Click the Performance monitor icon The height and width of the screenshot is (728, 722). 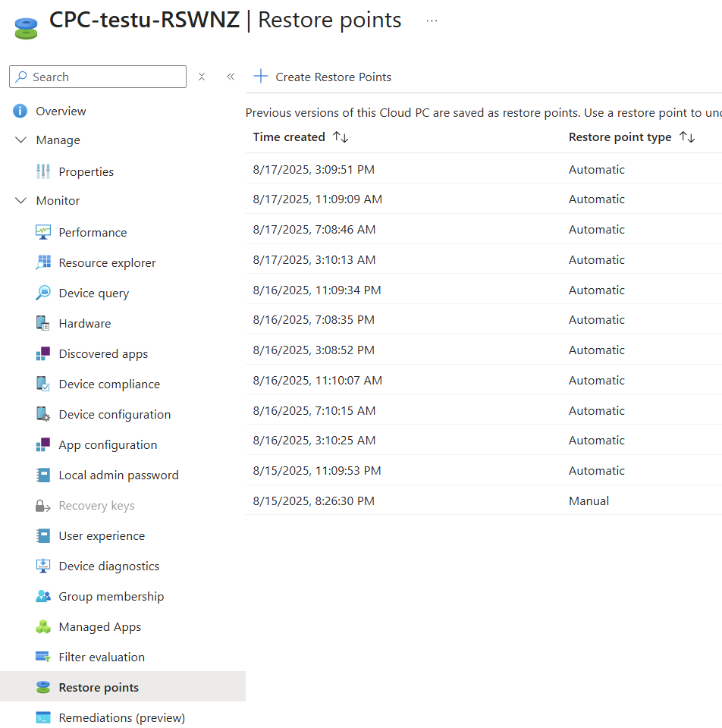point(43,232)
